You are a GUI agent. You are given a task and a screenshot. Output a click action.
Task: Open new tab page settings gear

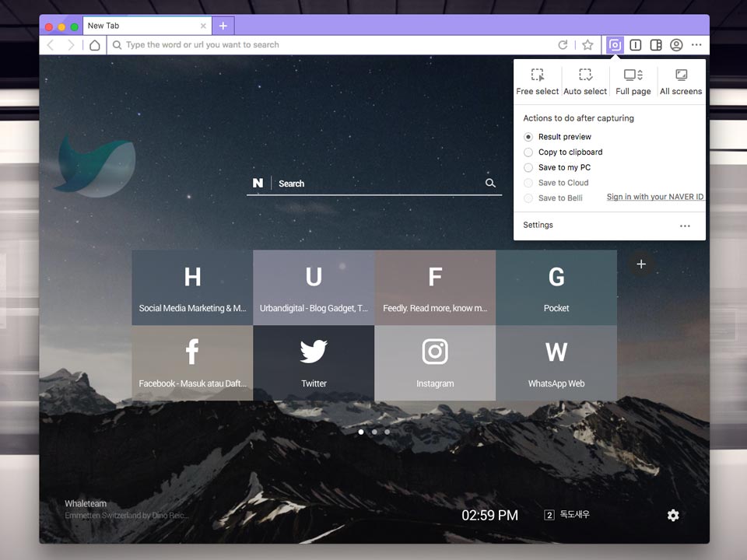point(673,515)
